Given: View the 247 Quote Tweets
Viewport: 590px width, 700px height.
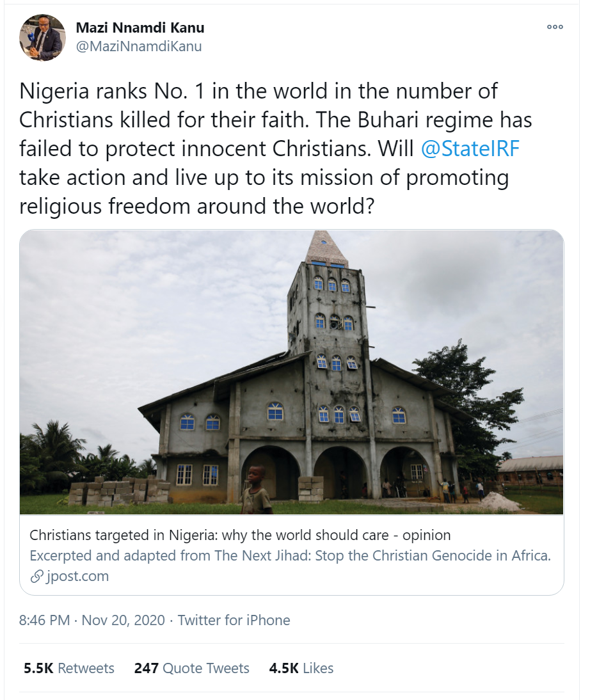Looking at the screenshot, I should point(191,668).
